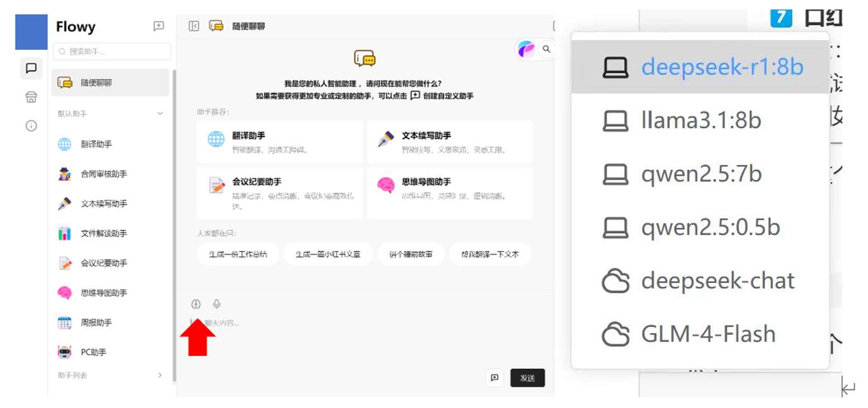Click robot icon of PC助手
Screen dimensions: 868x408
coord(65,352)
